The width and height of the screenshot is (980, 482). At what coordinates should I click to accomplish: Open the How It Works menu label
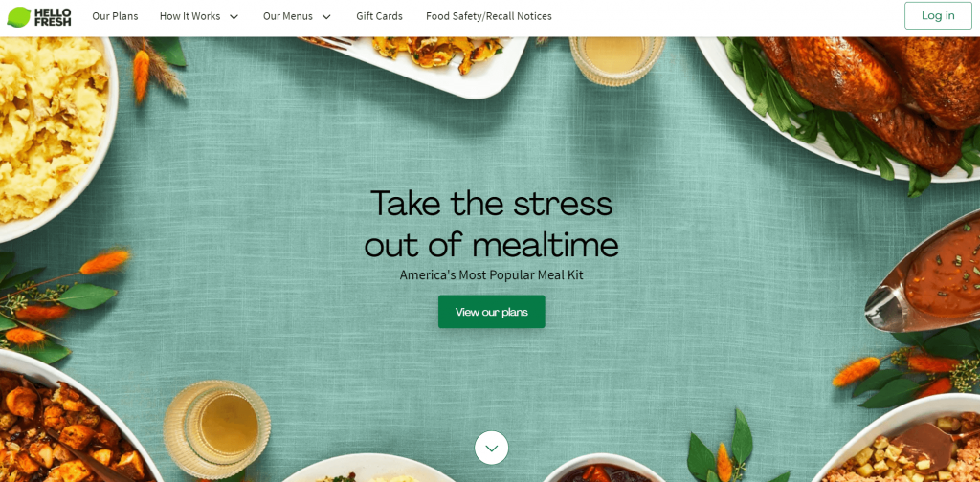190,16
